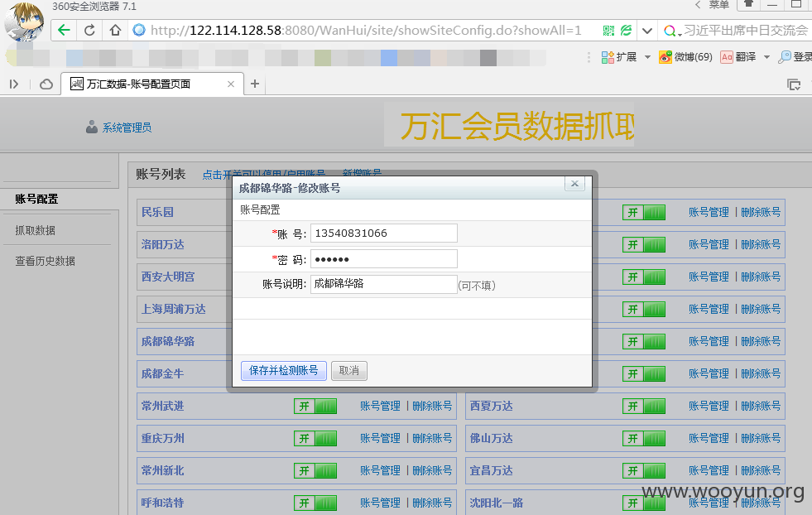
Task: Toggle the 重庆万州 account switch
Action: coord(315,438)
